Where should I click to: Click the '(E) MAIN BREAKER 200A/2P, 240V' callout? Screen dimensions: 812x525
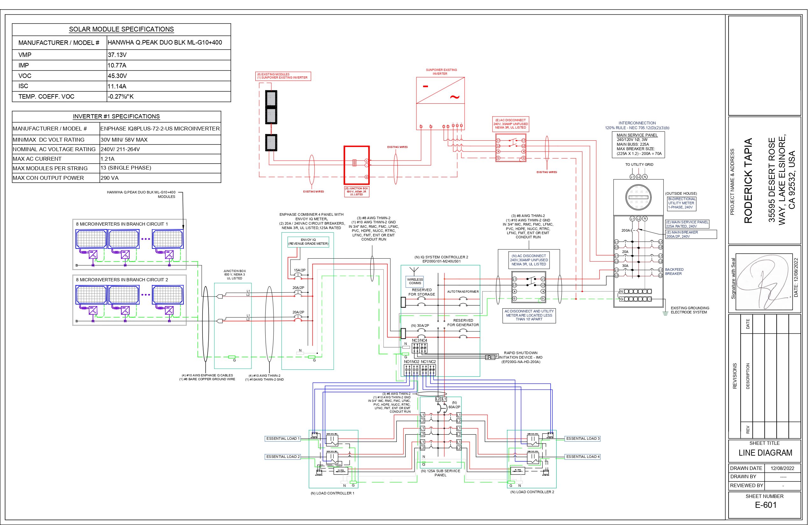pos(691,234)
